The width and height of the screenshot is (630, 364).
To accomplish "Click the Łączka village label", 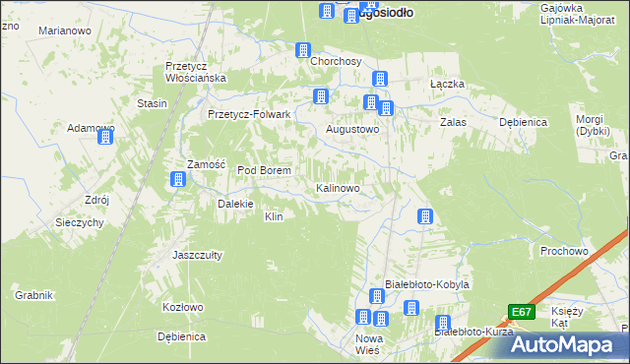I will tap(447, 84).
